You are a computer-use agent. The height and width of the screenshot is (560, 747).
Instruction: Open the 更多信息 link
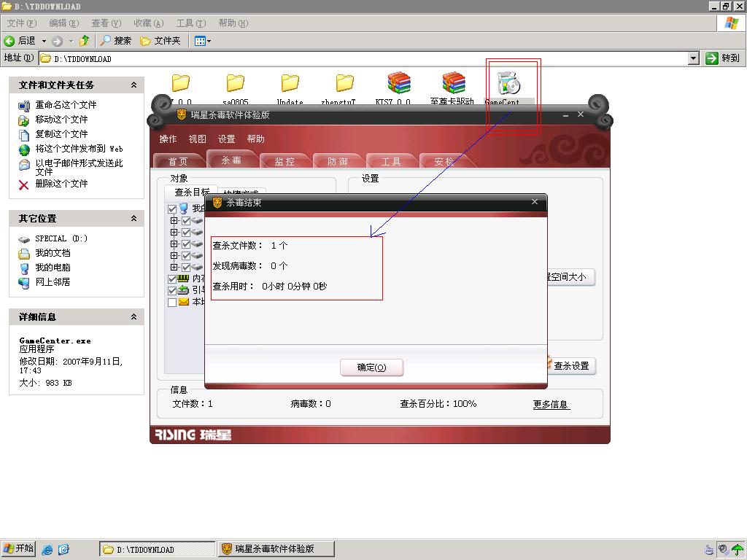550,404
